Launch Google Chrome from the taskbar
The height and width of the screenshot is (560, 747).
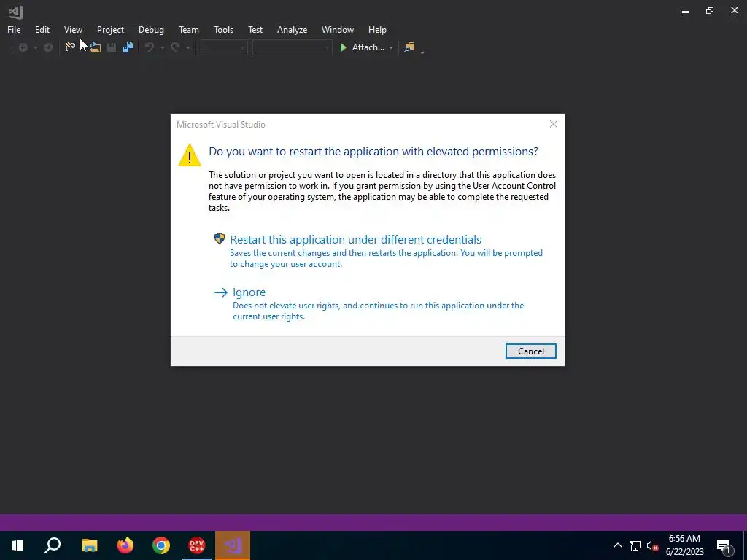(161, 545)
